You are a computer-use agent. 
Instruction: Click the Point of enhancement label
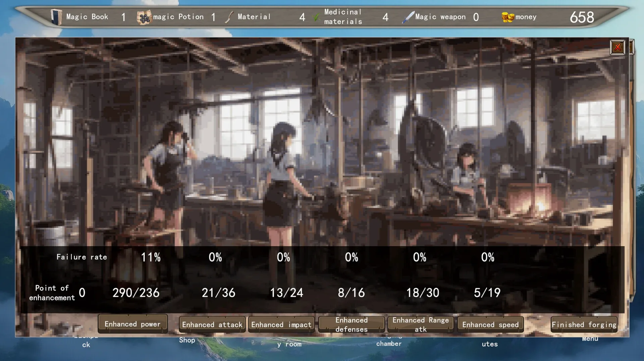coord(52,293)
